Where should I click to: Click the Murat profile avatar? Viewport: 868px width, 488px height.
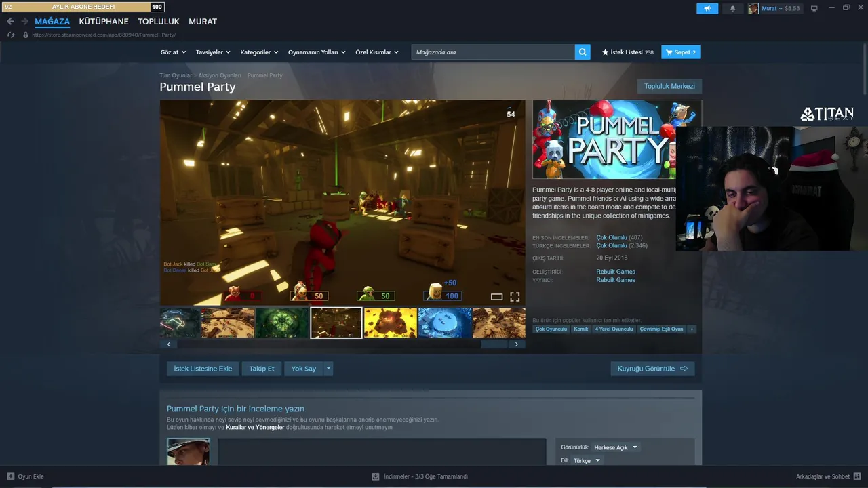[x=753, y=8]
